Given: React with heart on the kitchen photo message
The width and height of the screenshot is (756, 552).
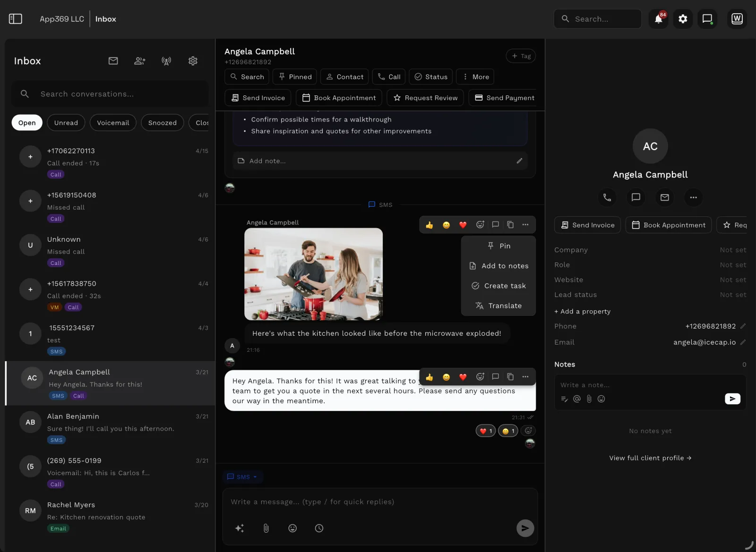Looking at the screenshot, I should click(463, 225).
